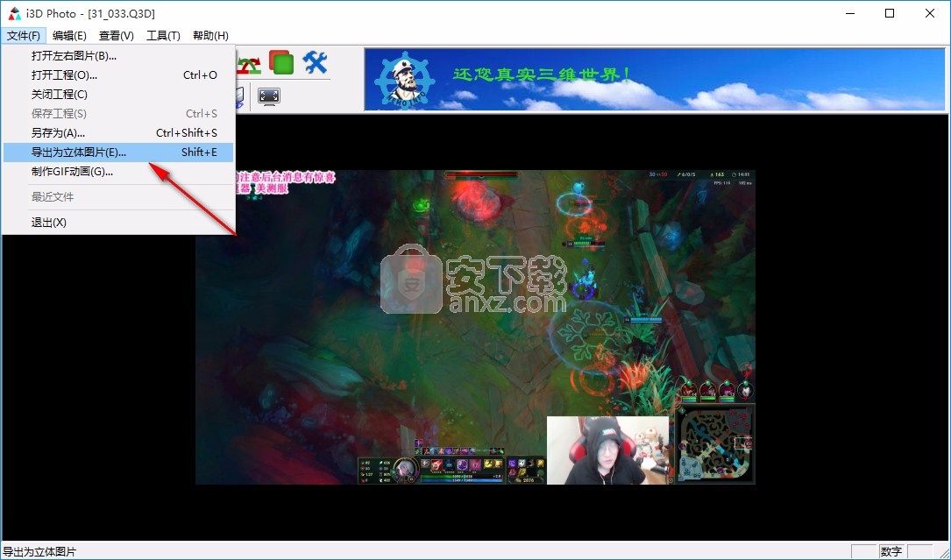The width and height of the screenshot is (951, 560).
Task: Click the full-screen monitor icon in toolbar
Action: [x=269, y=96]
